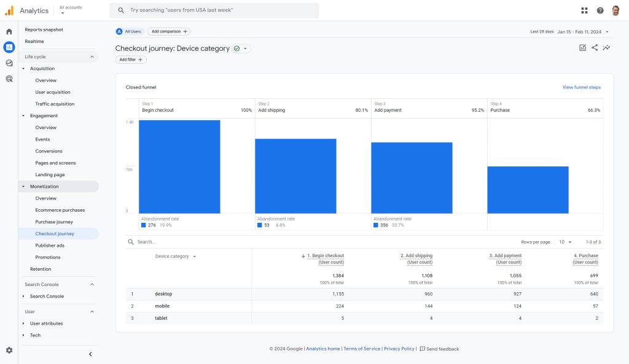
Task: Open Privacy Policy link
Action: [x=399, y=349]
